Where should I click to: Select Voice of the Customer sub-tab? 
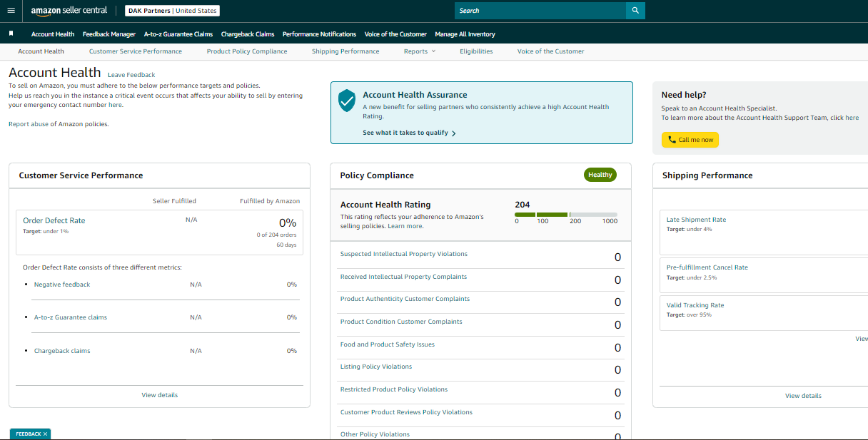pos(550,51)
